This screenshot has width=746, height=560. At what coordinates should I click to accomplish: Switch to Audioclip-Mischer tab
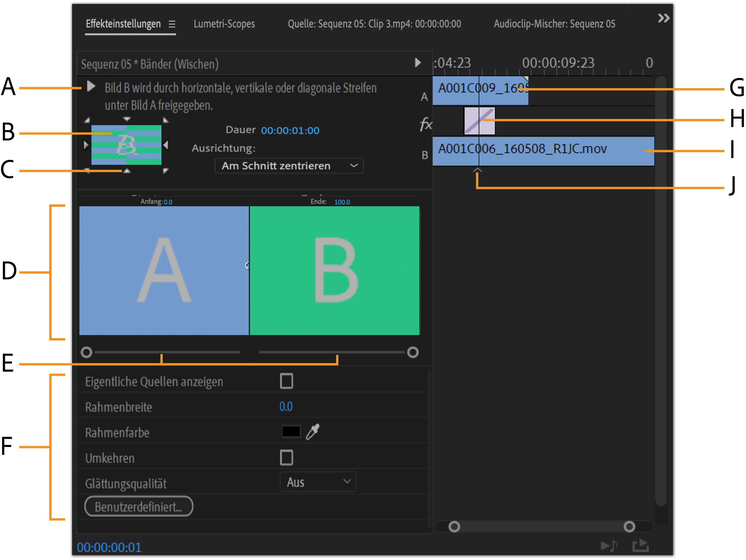pyautogui.click(x=554, y=24)
